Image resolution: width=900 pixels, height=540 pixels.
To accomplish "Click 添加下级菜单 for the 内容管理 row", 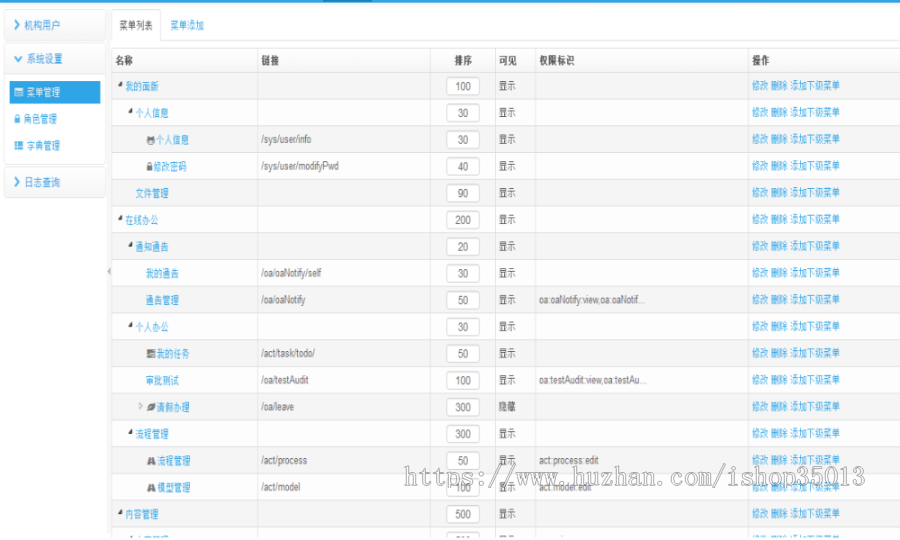I will point(814,514).
